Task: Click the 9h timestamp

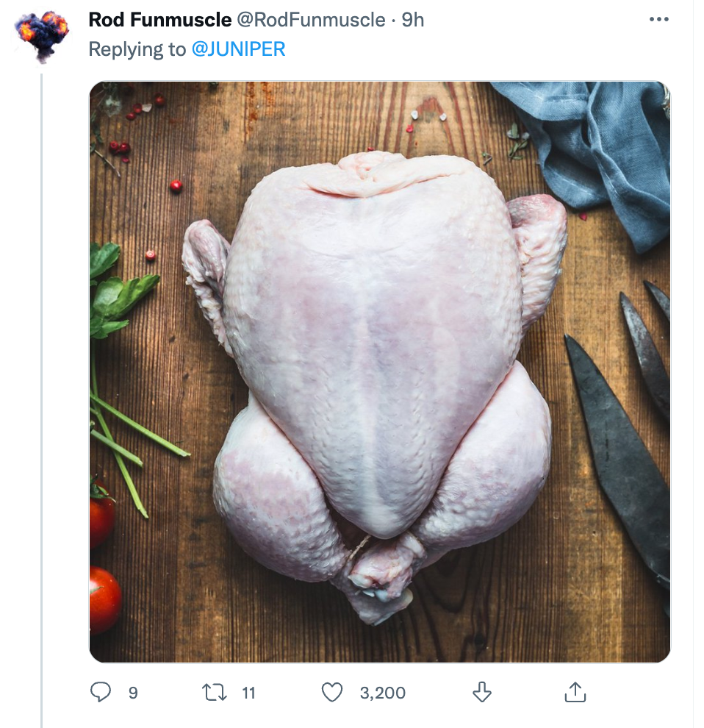Action: coord(413,20)
